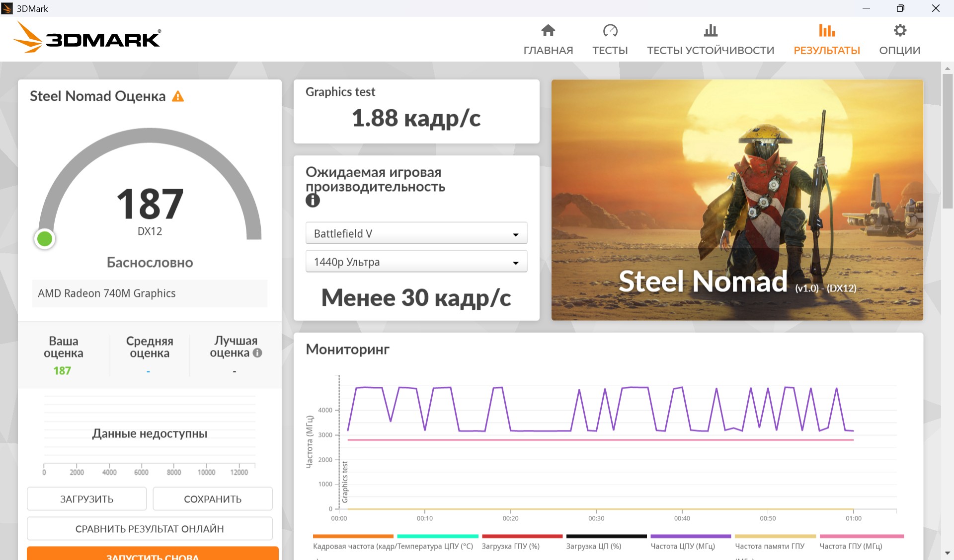Click the СОХРАНИТЬ button
This screenshot has width=954, height=560.
pos(213,499)
